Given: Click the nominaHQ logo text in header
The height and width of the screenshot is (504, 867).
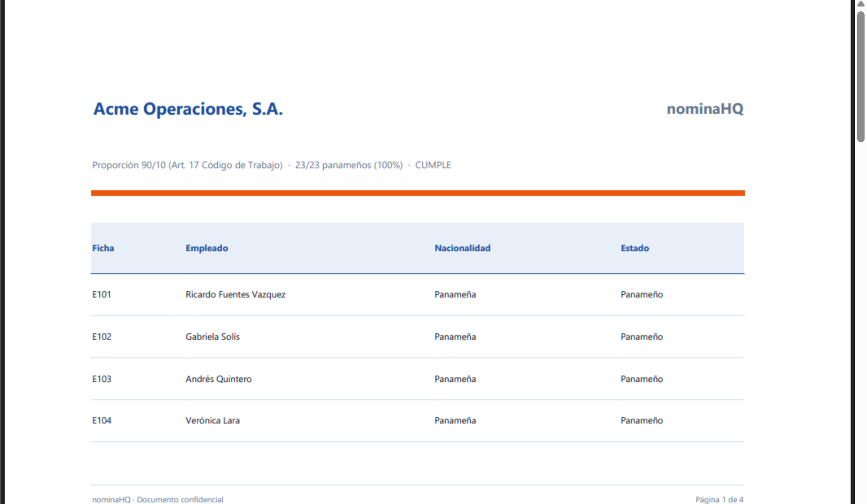Looking at the screenshot, I should (x=705, y=109).
